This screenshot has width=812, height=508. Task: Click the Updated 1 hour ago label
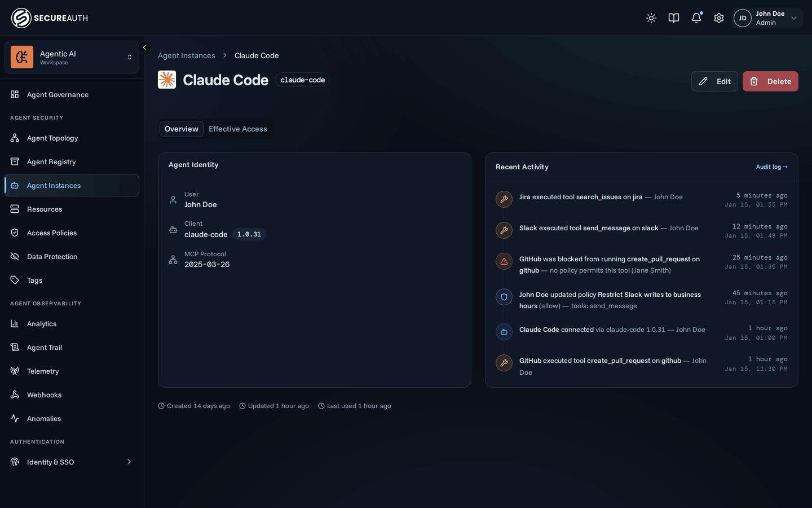[x=274, y=406]
